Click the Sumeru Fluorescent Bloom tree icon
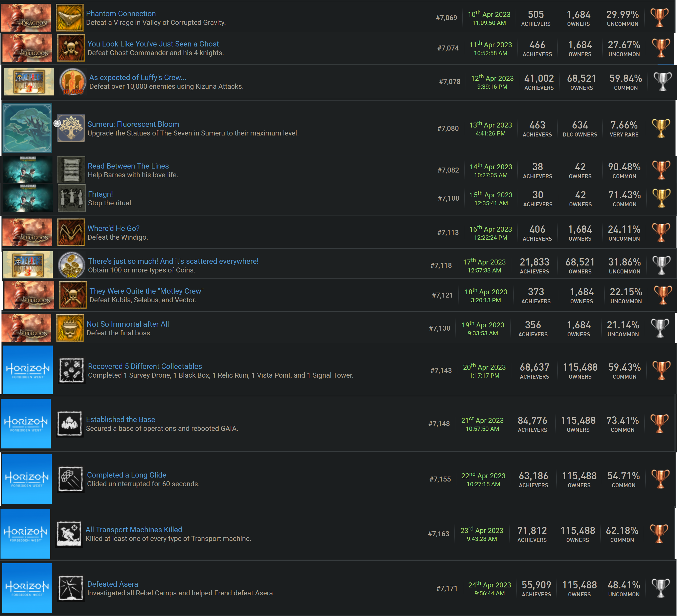677x616 pixels. (71, 128)
